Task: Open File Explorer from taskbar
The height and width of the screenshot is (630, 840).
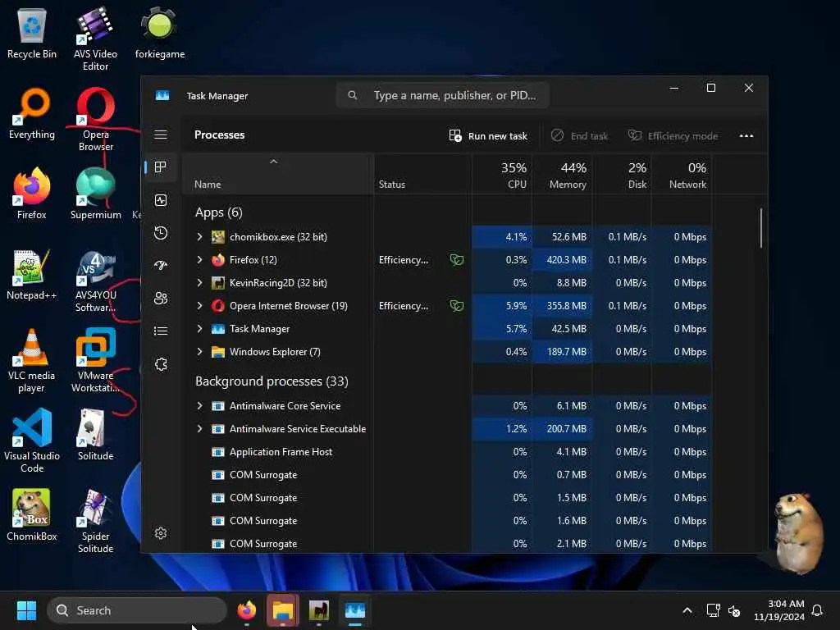Action: click(x=282, y=610)
